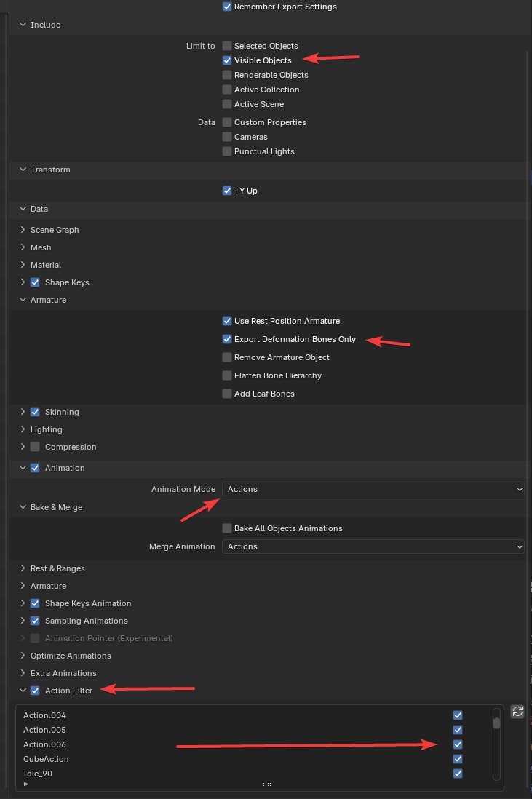Screen dimensions: 532x799
Task: Expand the list filter triangle under Idle_90
Action: pos(26,784)
